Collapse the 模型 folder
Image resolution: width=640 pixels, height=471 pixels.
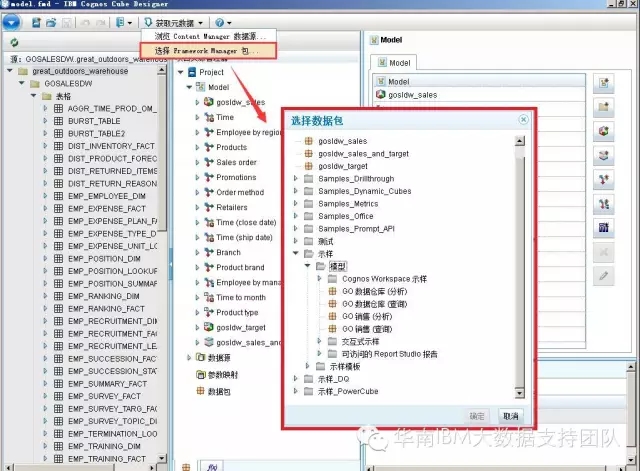[x=308, y=266]
